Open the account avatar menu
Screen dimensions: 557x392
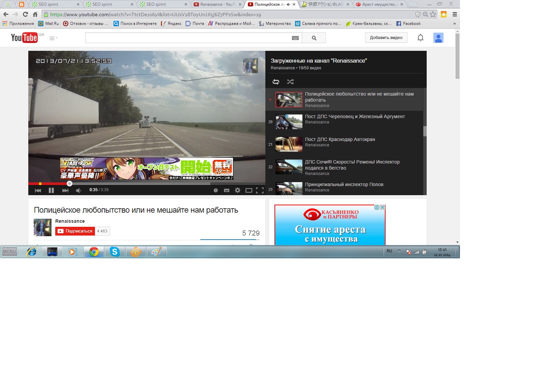pos(438,38)
